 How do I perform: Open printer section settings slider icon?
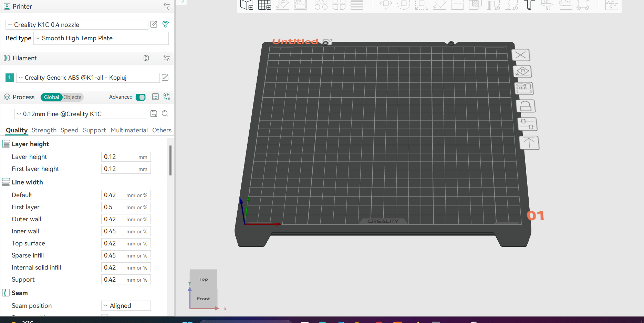point(167,6)
